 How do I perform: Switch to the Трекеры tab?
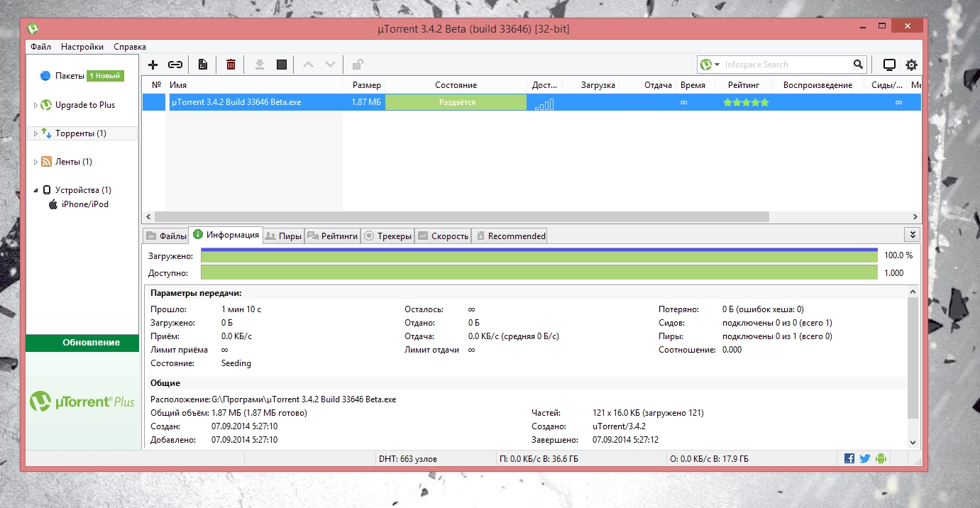point(387,235)
